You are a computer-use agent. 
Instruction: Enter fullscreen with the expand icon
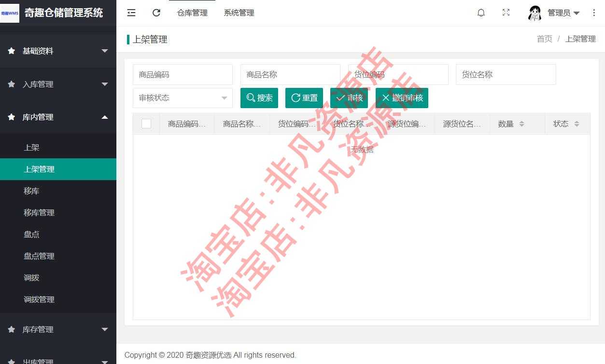[x=506, y=13]
